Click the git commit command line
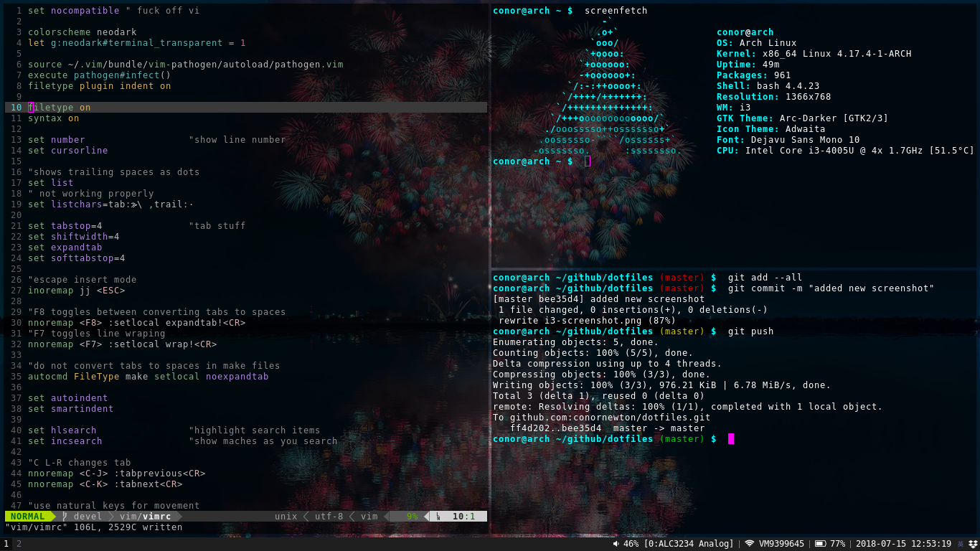This screenshot has height=551, width=980. (831, 288)
